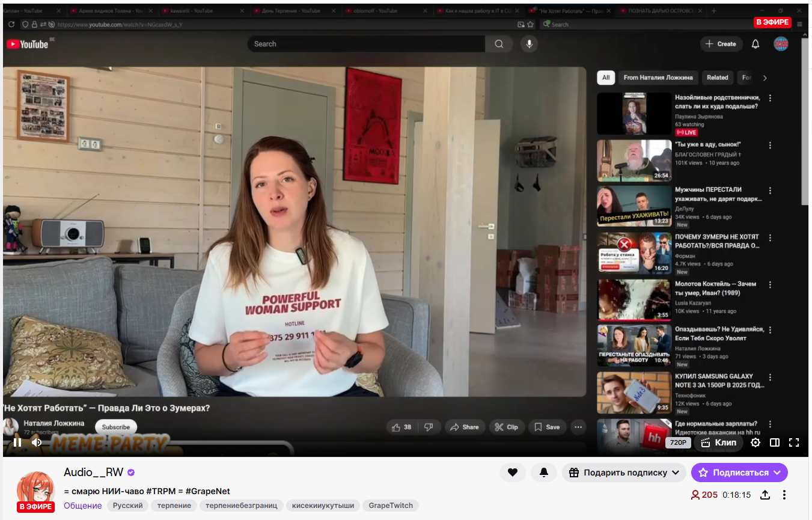The image size is (812, 520).
Task: Click the YouTube search magnifier button
Action: [x=499, y=44]
